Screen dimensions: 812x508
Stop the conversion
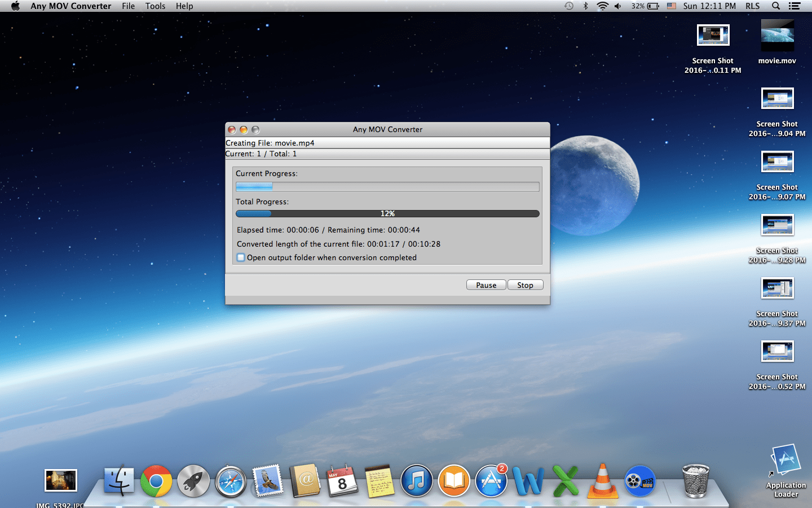(x=525, y=285)
